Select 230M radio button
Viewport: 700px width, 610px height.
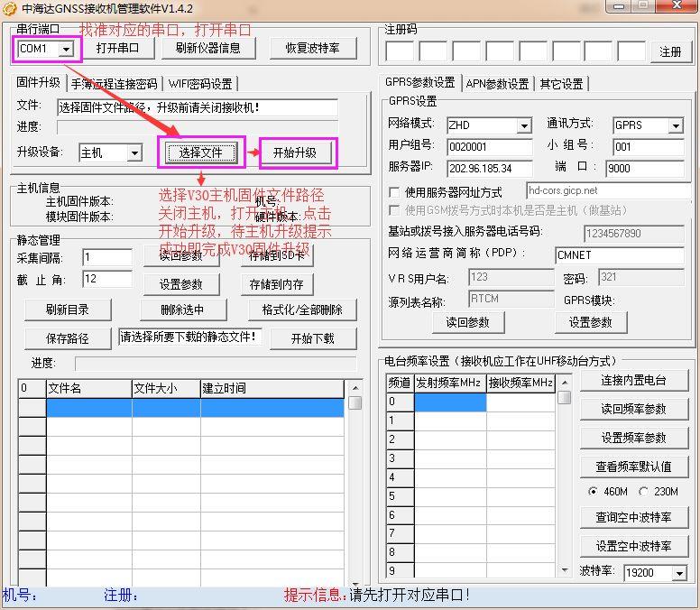[643, 492]
